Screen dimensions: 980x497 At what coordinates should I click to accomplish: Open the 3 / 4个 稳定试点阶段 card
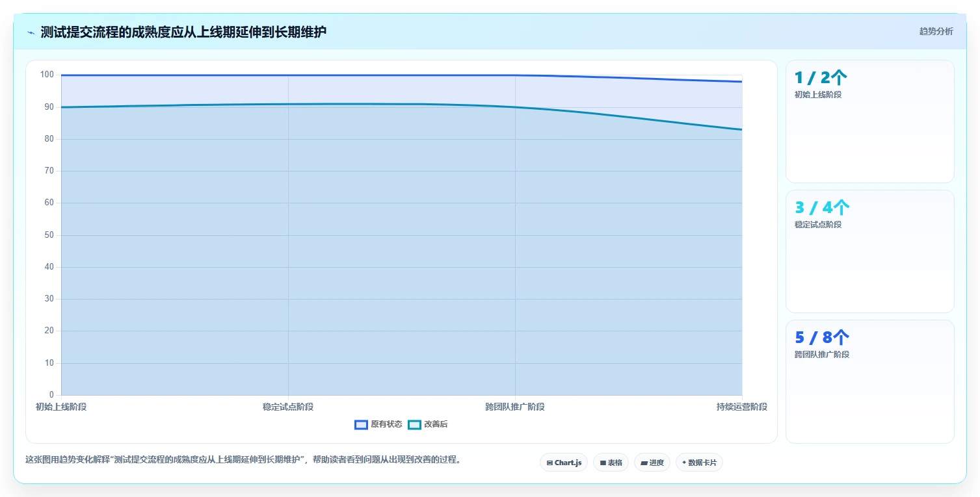(870, 251)
